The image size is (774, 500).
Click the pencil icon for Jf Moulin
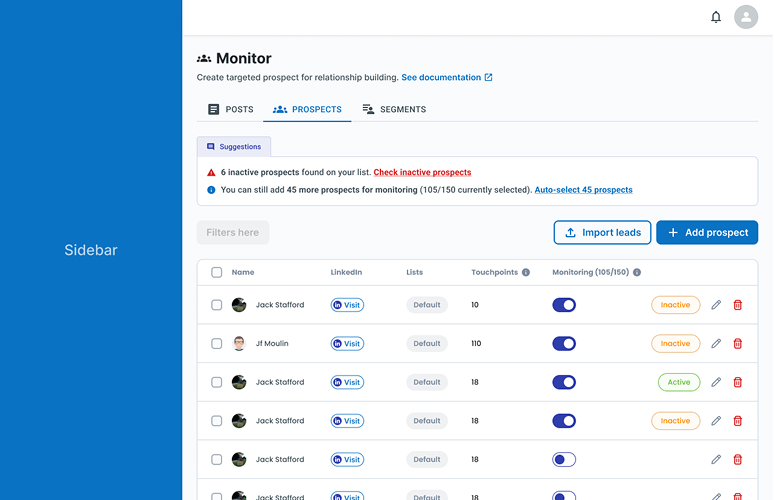click(716, 344)
